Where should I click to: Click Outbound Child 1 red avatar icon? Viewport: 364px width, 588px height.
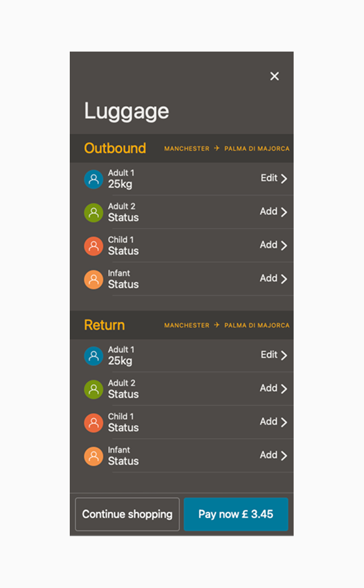93,246
